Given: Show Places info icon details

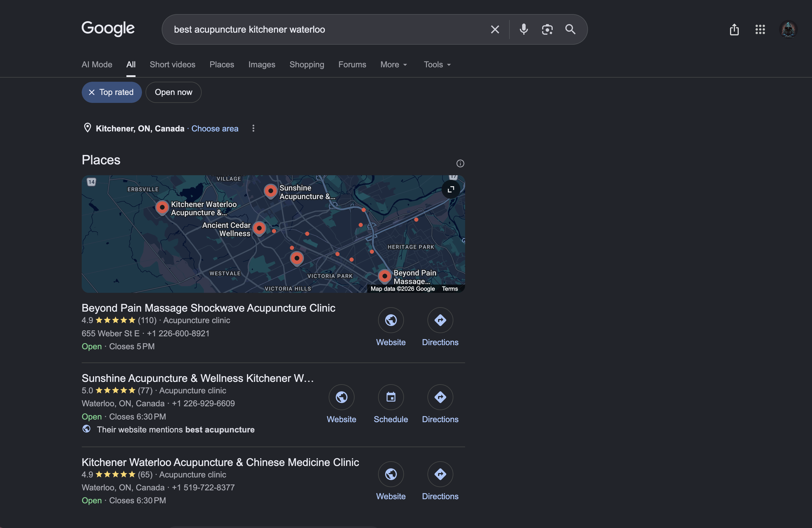Looking at the screenshot, I should (460, 163).
